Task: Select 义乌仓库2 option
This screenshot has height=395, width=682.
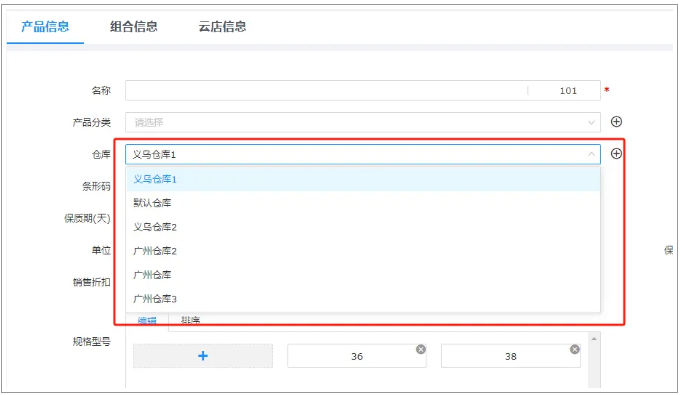Action: tap(363, 227)
